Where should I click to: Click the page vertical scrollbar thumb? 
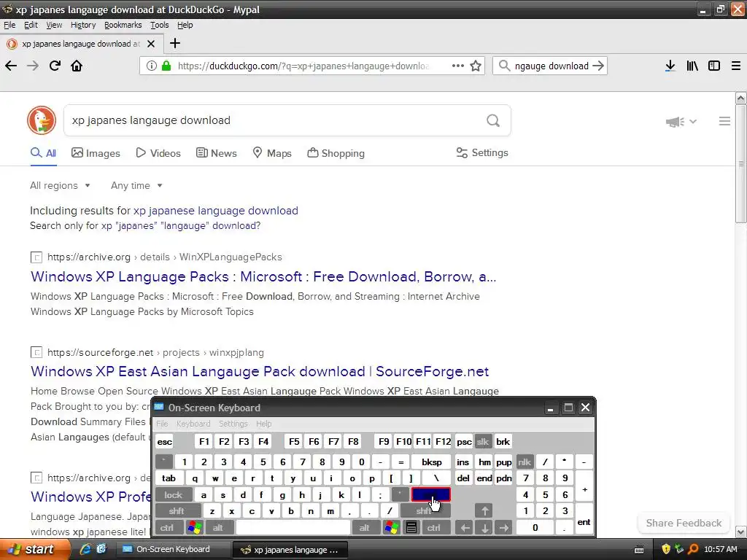coord(740,163)
